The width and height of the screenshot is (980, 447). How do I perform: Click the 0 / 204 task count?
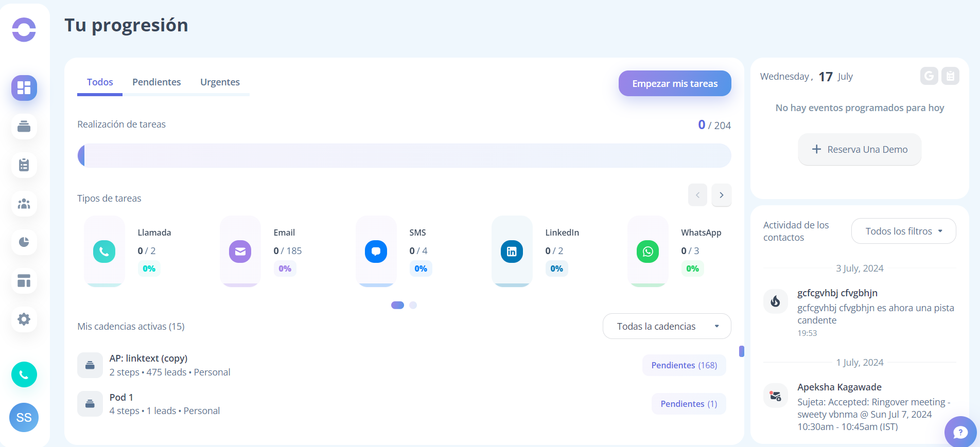click(714, 125)
